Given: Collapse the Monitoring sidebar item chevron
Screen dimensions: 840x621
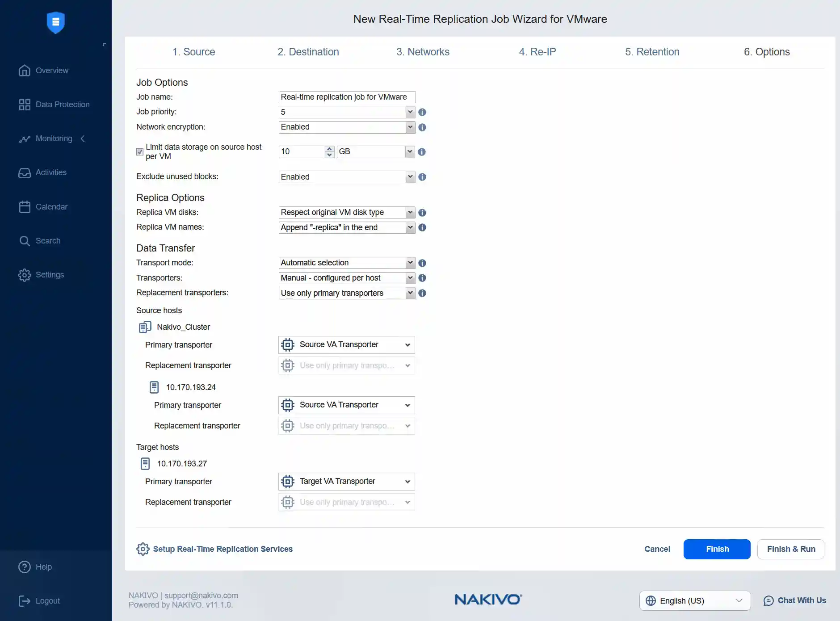Looking at the screenshot, I should [83, 138].
